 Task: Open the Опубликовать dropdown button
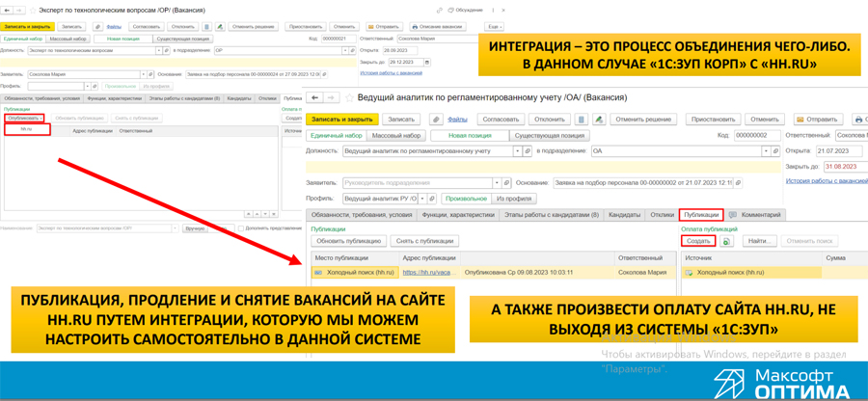point(25,118)
